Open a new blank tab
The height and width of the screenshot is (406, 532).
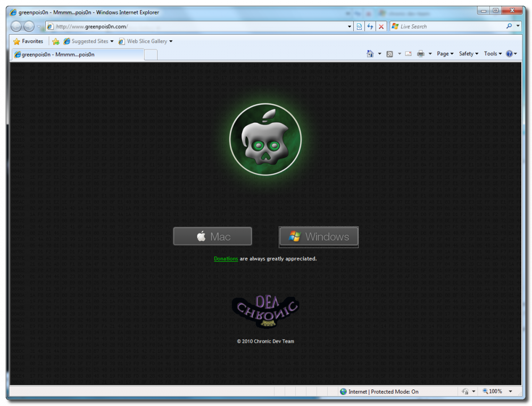(x=151, y=55)
